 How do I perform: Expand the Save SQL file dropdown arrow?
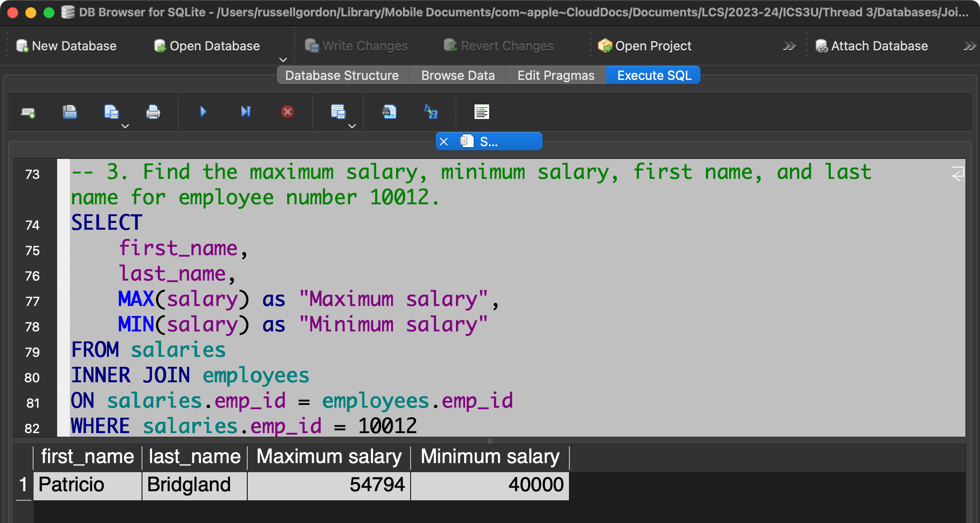point(126,126)
